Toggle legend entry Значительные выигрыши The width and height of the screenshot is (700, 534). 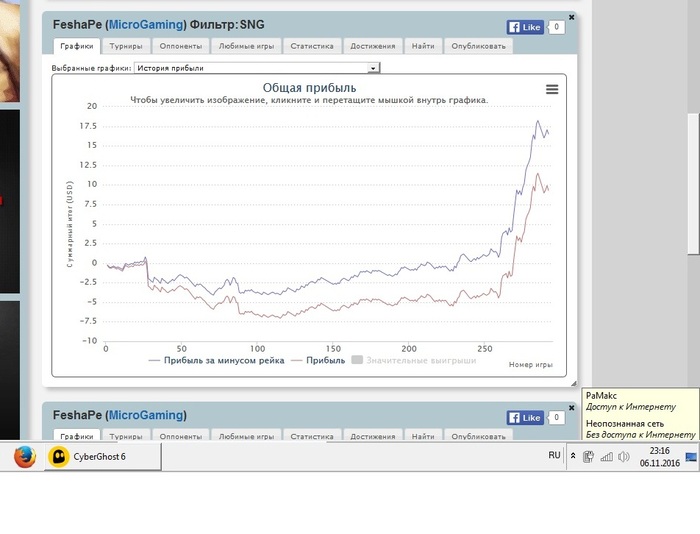pos(414,360)
